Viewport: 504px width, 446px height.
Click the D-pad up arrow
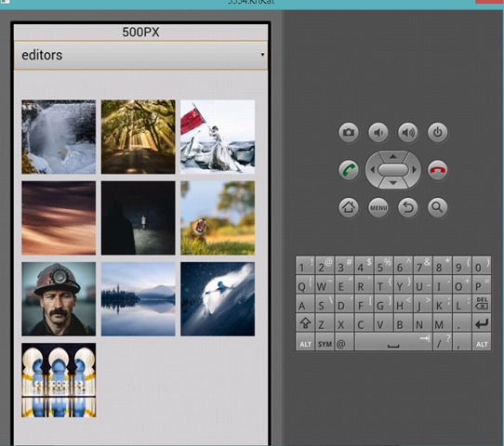pyautogui.click(x=392, y=157)
